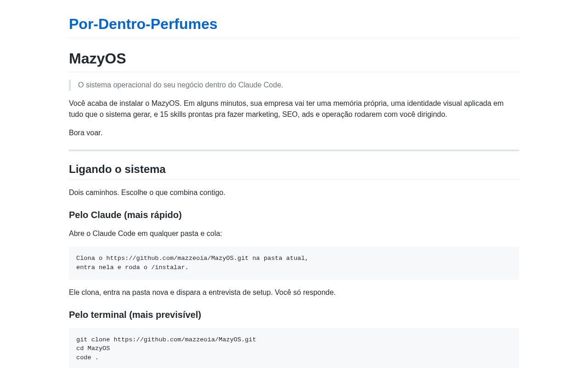Click 'Dois caminhos. Escolhe o que combina contigo.'
This screenshot has width=588, height=368.
click(x=147, y=193)
